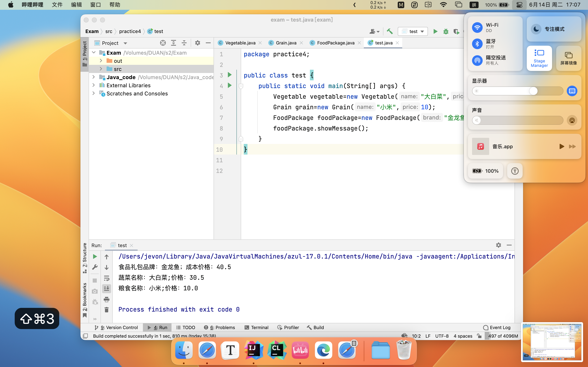Viewport: 588px width, 367px height.
Task: Click the trash icon to clear console output
Action: (106, 310)
